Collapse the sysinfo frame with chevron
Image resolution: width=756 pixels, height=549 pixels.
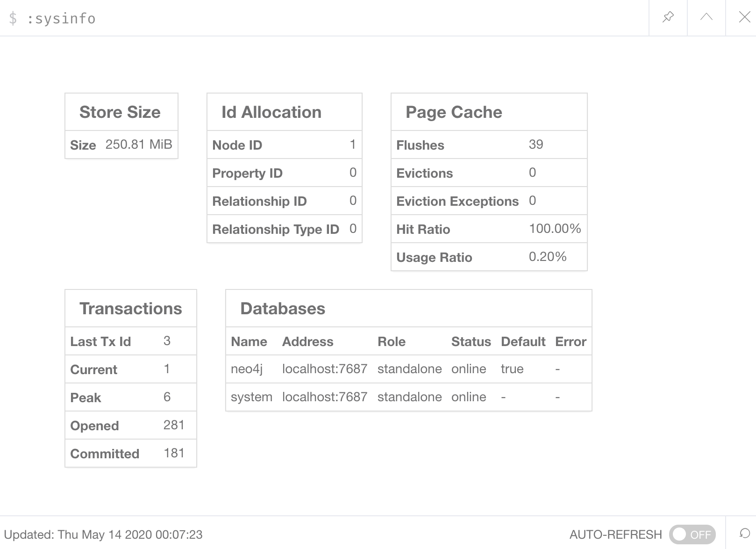click(706, 18)
